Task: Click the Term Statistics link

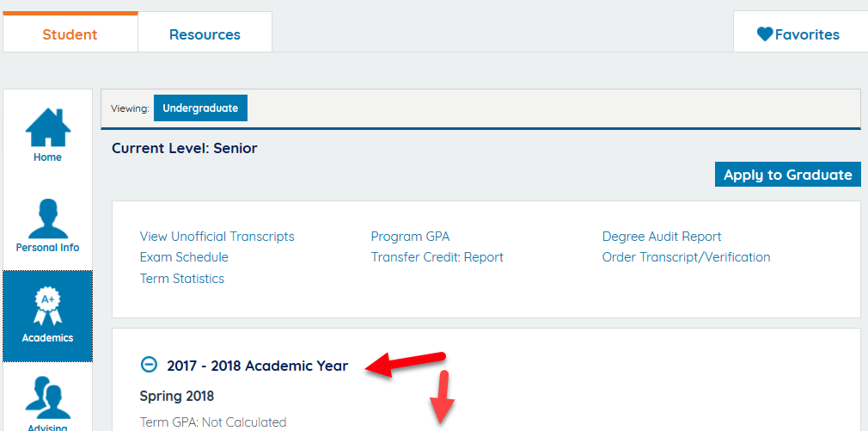Action: pyautogui.click(x=182, y=279)
